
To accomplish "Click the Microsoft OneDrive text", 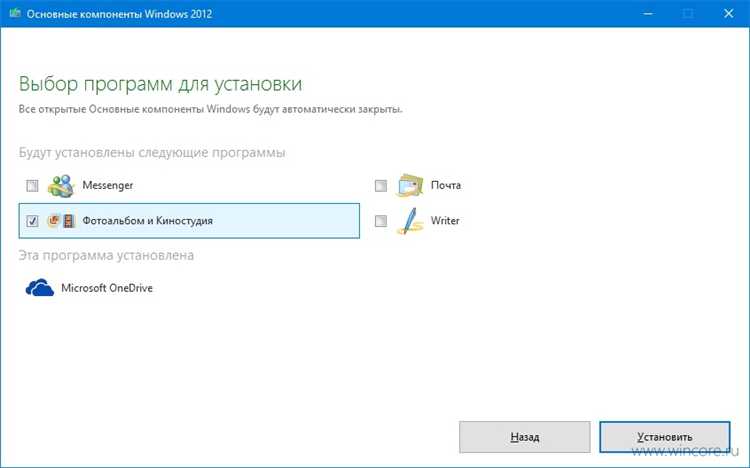I will click(x=107, y=288).
